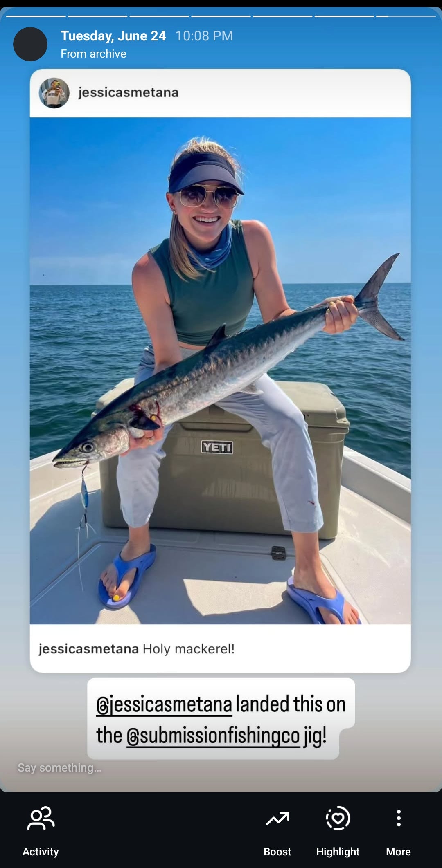Open the Activity viewers icon

coord(41,818)
